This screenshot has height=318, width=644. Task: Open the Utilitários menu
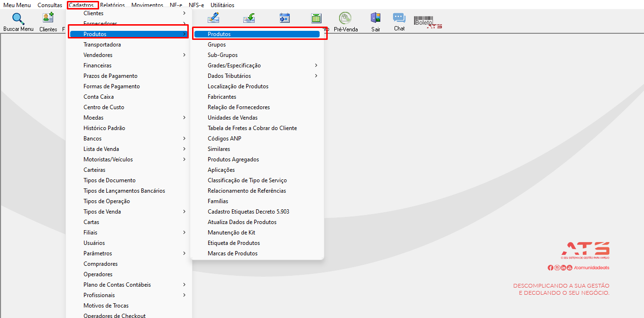click(x=222, y=5)
